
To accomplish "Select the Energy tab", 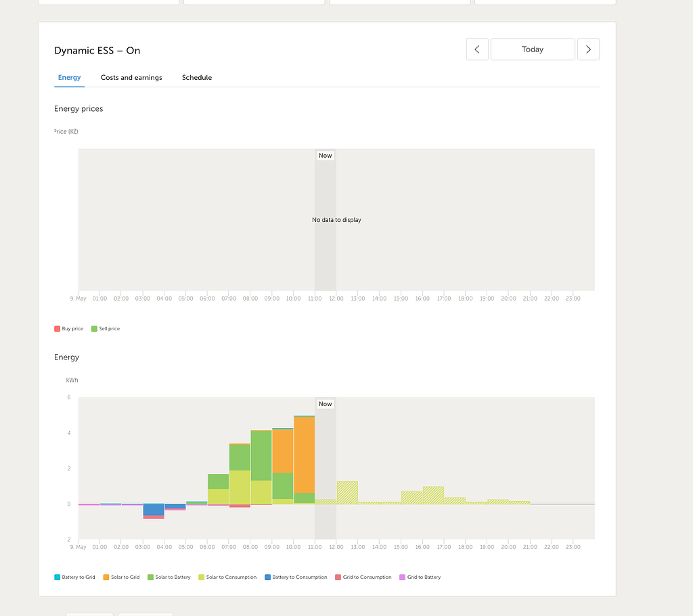I will coord(69,77).
